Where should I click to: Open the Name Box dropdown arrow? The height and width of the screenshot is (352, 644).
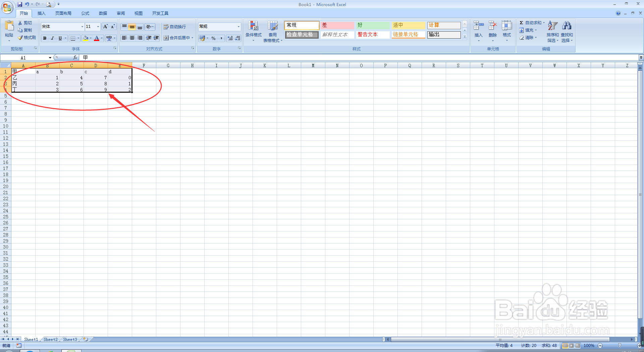pyautogui.click(x=50, y=58)
